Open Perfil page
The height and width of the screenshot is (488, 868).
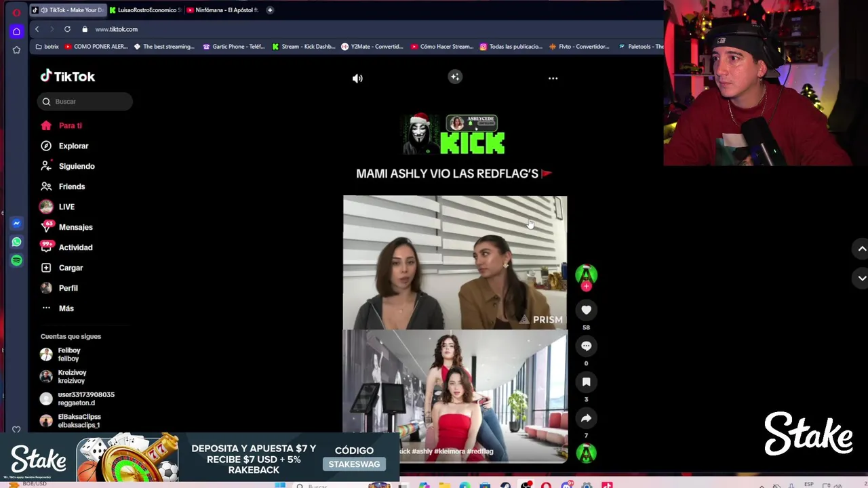coord(59,288)
